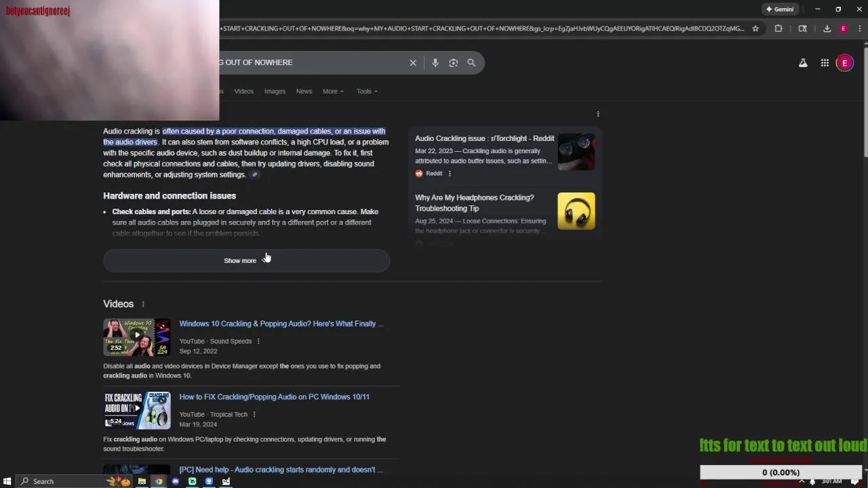Open the options dots beside Reddit source

[450, 174]
